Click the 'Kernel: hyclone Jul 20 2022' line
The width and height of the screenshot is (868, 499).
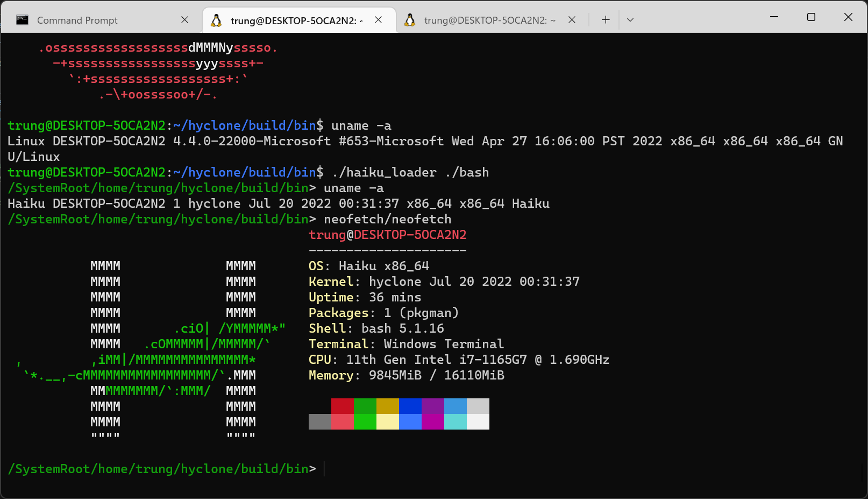(444, 282)
